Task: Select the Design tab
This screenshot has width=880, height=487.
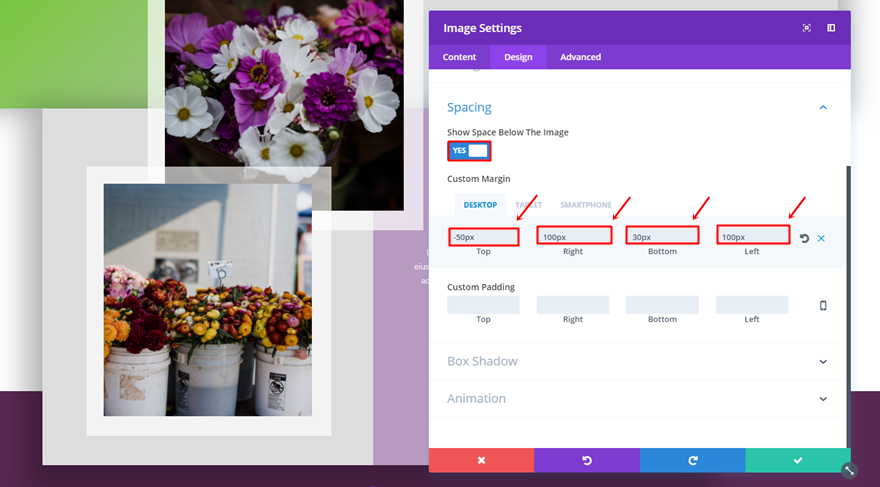Action: 518,57
